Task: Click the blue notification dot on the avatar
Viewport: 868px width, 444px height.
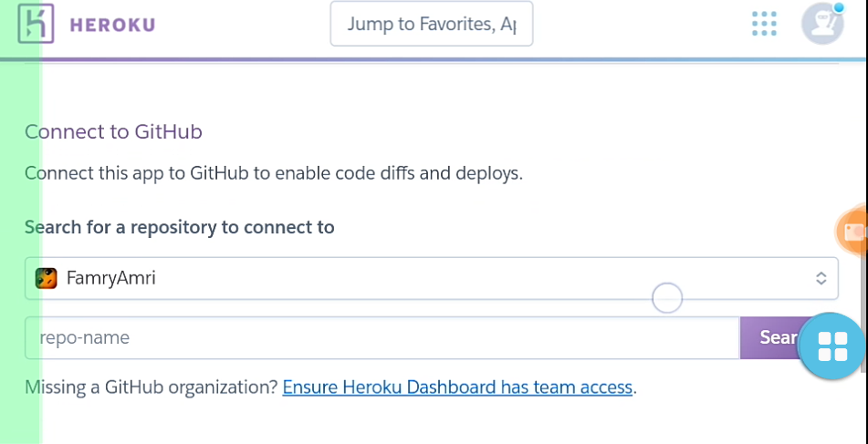Action: (838, 8)
